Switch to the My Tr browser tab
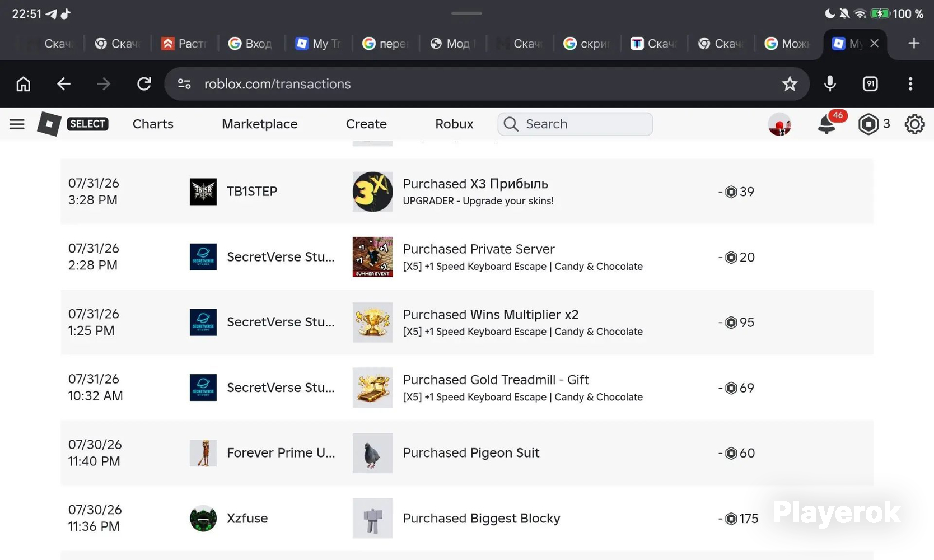 tap(318, 43)
